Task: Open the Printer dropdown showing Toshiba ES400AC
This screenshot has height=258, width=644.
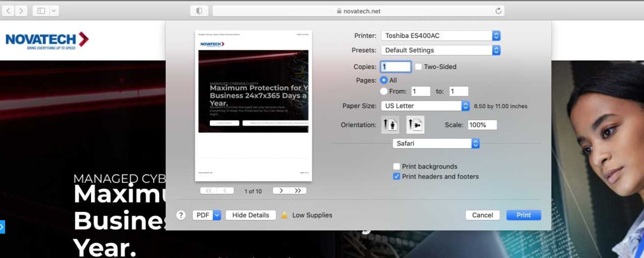Action: click(440, 36)
